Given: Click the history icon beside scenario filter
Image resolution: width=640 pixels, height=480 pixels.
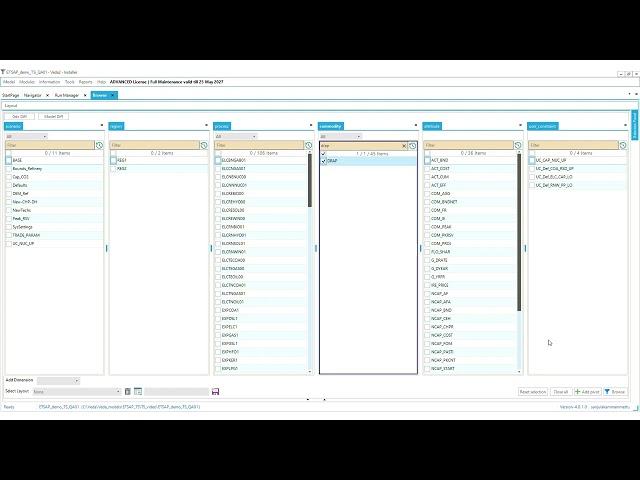Looking at the screenshot, I should (99, 145).
